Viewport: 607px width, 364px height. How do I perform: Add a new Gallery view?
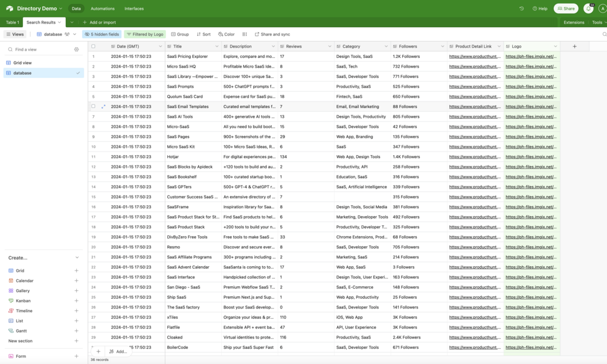tap(76, 291)
